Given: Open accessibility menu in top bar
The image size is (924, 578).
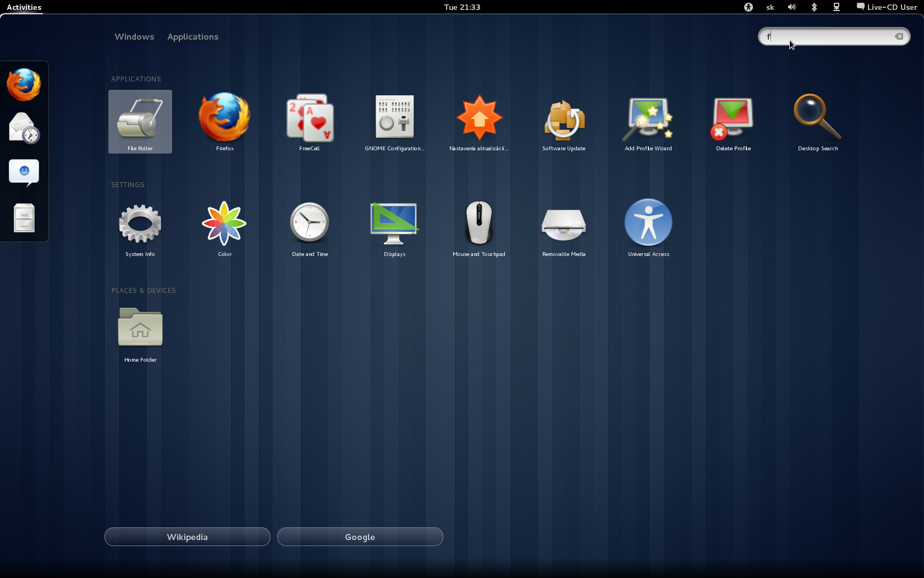Looking at the screenshot, I should 748,7.
